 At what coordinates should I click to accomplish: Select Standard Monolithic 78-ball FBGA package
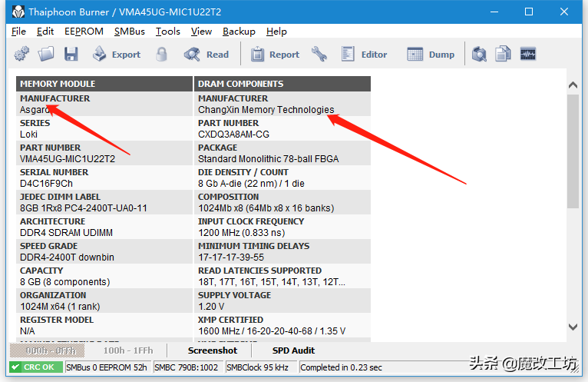pos(269,159)
